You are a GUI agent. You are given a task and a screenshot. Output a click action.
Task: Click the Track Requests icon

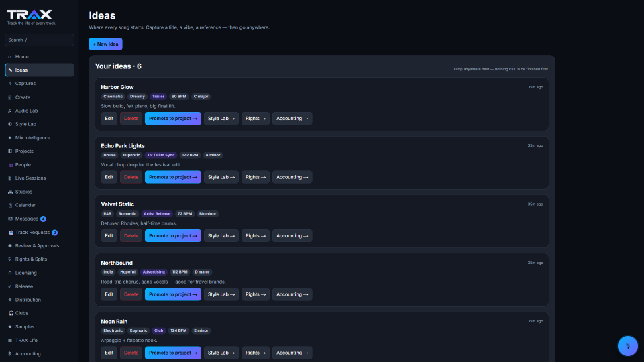coord(11,233)
